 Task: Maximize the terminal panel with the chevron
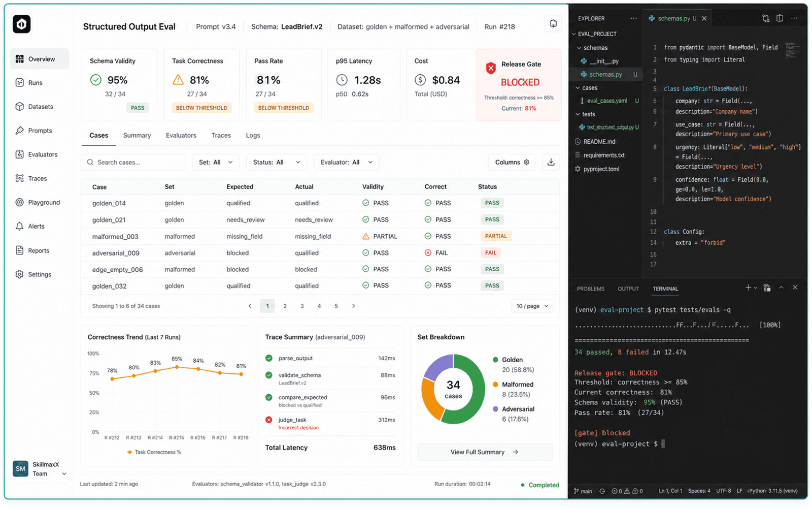[782, 288]
